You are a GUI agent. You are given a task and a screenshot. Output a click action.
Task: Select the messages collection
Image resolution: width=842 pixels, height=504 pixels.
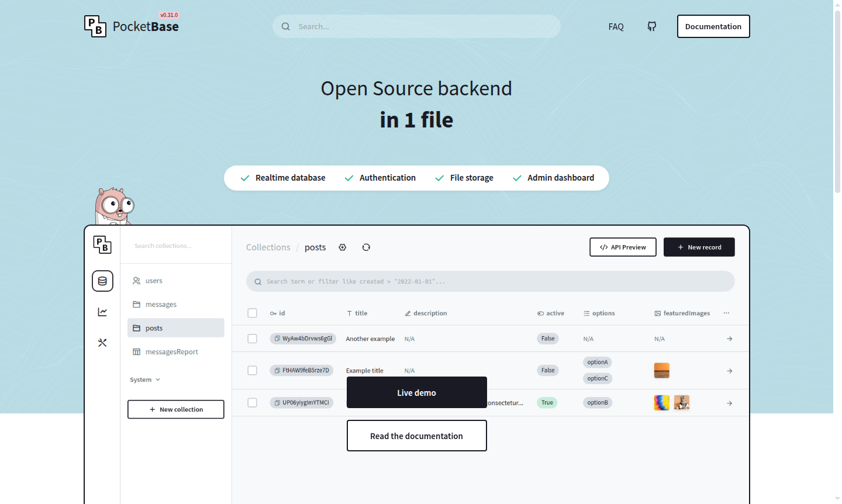(x=161, y=305)
